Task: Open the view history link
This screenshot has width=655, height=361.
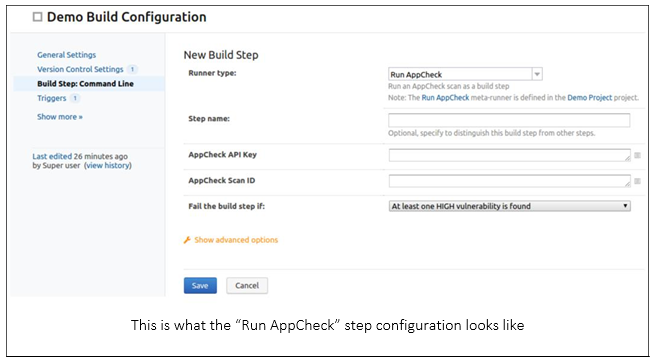Action: click(x=108, y=165)
